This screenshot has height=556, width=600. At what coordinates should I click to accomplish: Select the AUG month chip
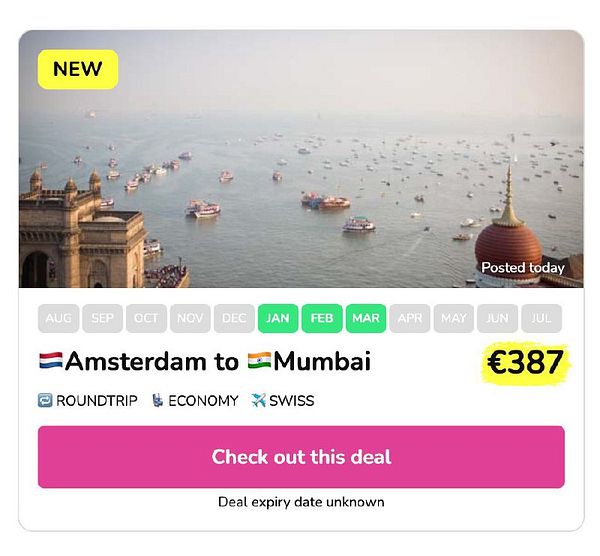point(59,318)
